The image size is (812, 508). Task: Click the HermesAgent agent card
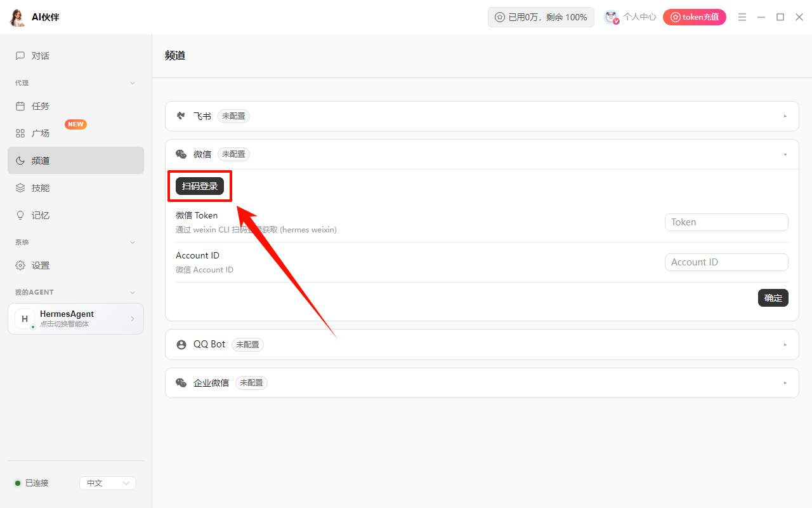pyautogui.click(x=75, y=319)
